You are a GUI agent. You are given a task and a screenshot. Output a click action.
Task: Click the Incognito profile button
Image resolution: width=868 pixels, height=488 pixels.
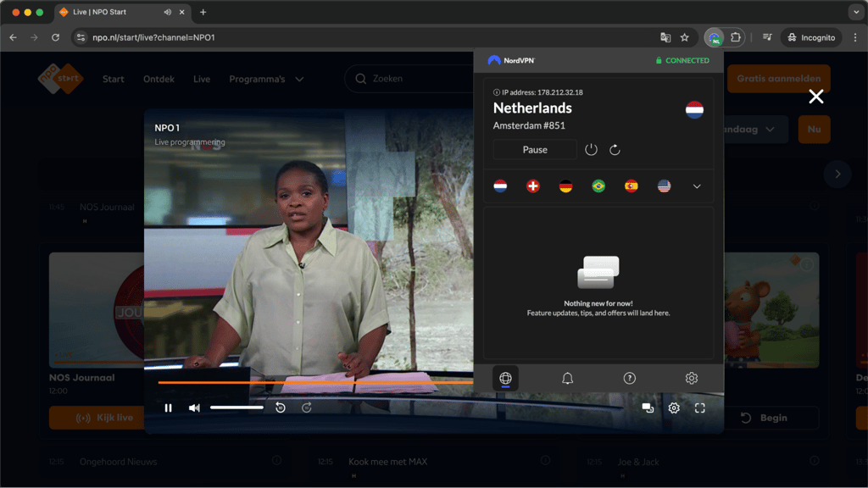click(811, 37)
